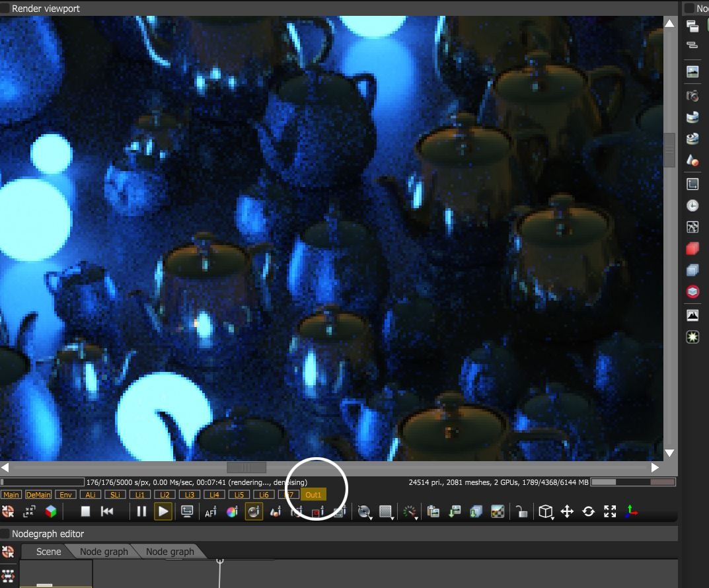This screenshot has width=709, height=588.
Task: Toggle the alpha background checker image icon
Action: [x=498, y=511]
